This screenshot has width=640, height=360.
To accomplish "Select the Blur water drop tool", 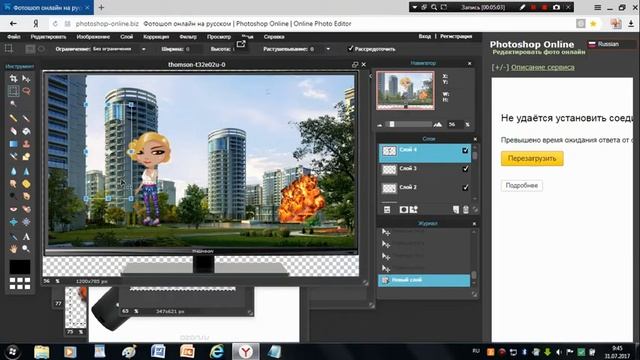I will 13,171.
